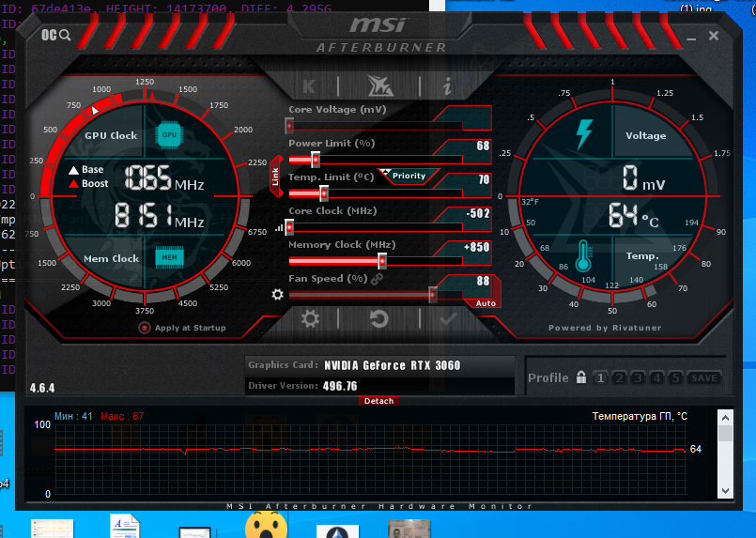756x538 pixels.
Task: Click the core clock curve editor bars icon
Action: [279, 227]
